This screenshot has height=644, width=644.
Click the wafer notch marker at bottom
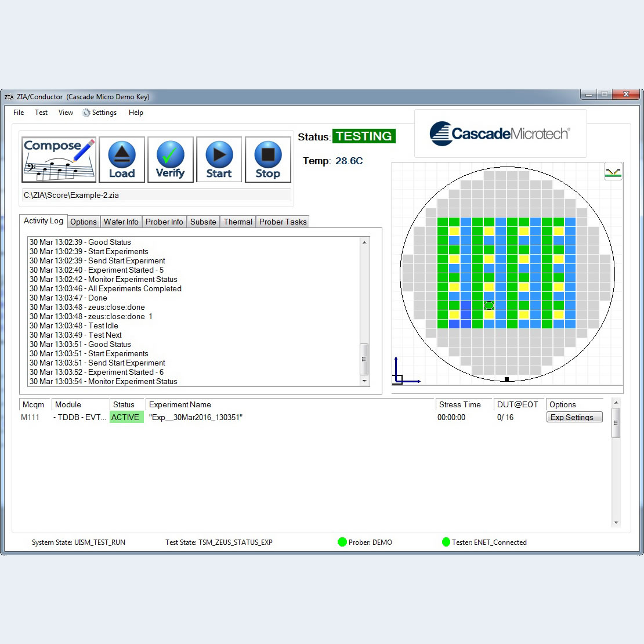click(x=507, y=379)
